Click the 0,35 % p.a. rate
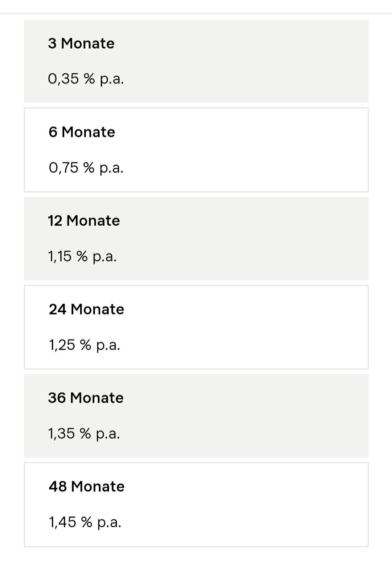 86,79
